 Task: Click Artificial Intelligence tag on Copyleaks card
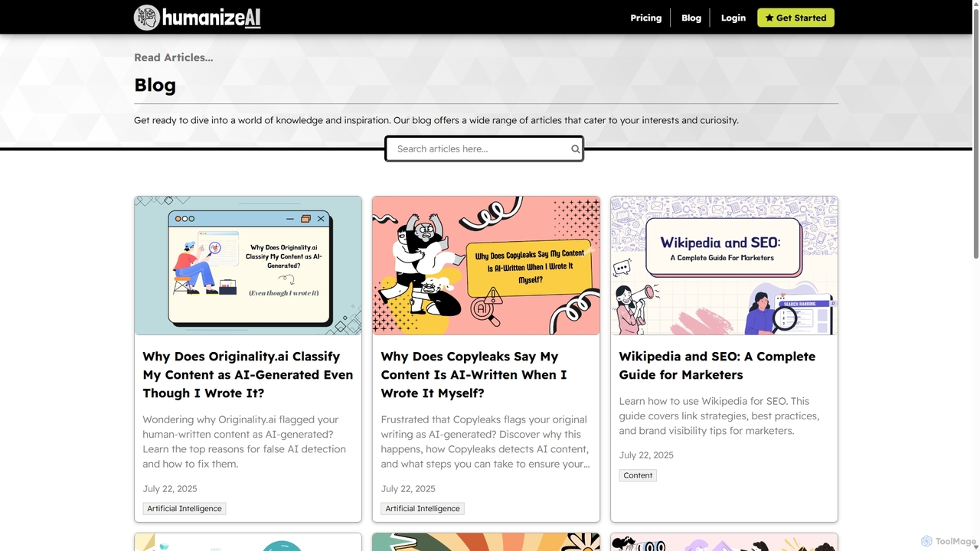[423, 508]
